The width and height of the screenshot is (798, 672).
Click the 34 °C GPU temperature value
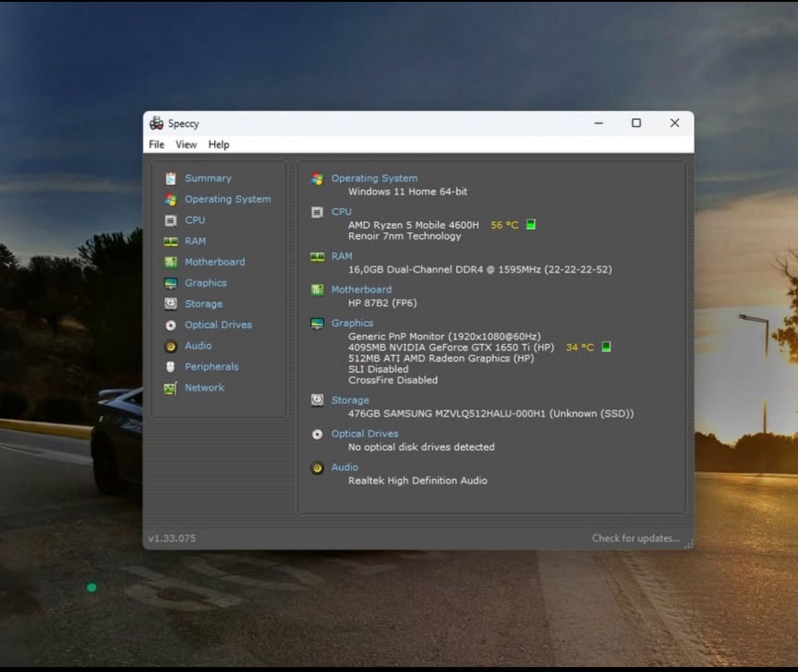click(x=580, y=347)
